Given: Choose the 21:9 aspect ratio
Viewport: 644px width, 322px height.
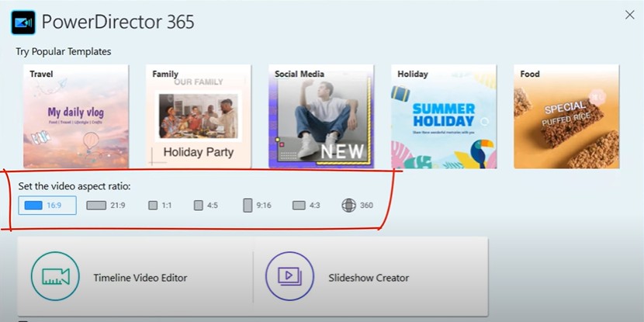Looking at the screenshot, I should pos(106,206).
